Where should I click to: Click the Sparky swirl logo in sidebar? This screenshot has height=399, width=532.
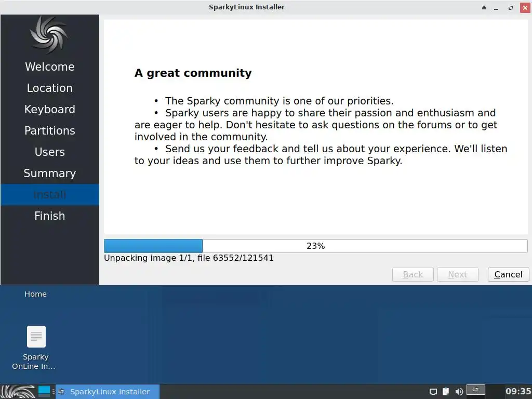[49, 35]
